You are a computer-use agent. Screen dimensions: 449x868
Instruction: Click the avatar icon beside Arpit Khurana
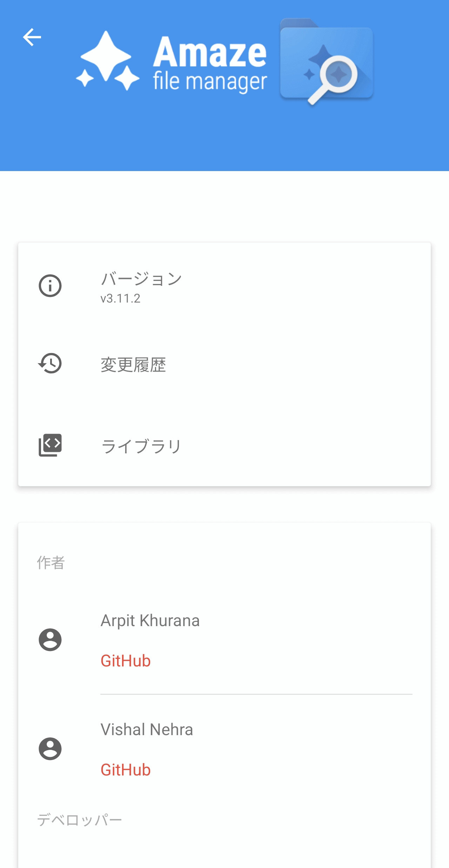pyautogui.click(x=50, y=640)
